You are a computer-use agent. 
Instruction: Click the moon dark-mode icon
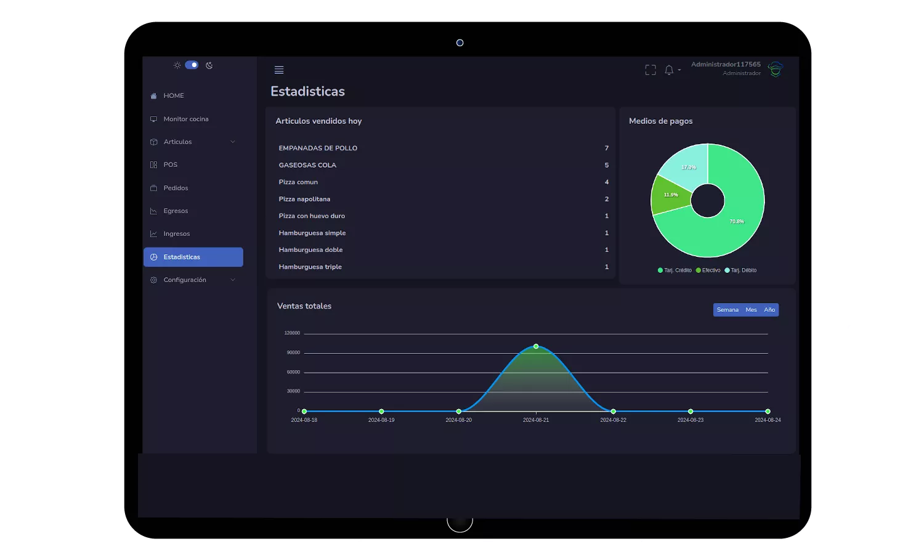pos(209,65)
